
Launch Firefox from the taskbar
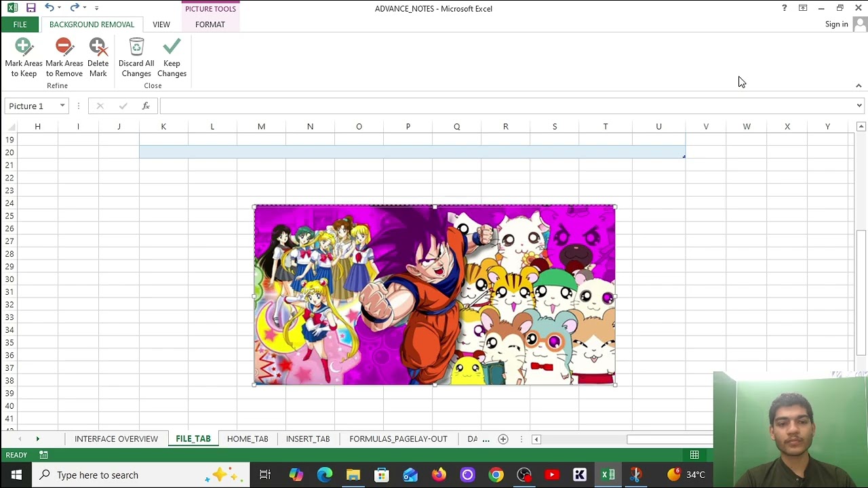click(x=439, y=474)
